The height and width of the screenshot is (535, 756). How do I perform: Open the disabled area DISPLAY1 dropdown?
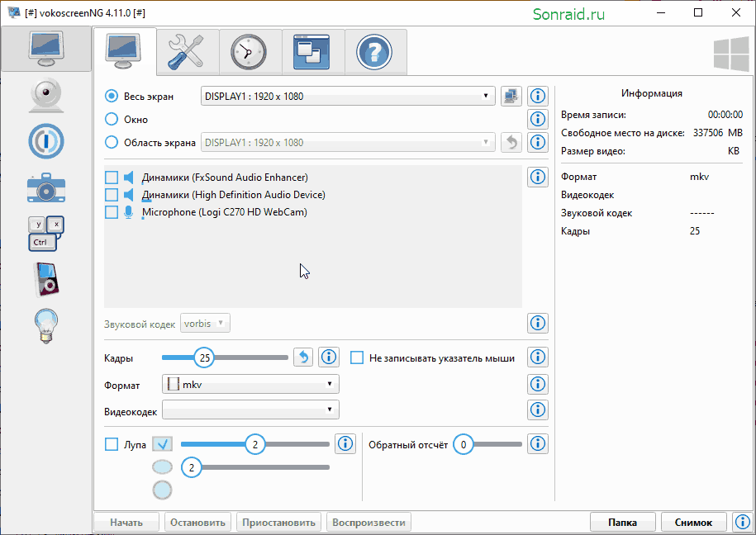pyautogui.click(x=348, y=142)
